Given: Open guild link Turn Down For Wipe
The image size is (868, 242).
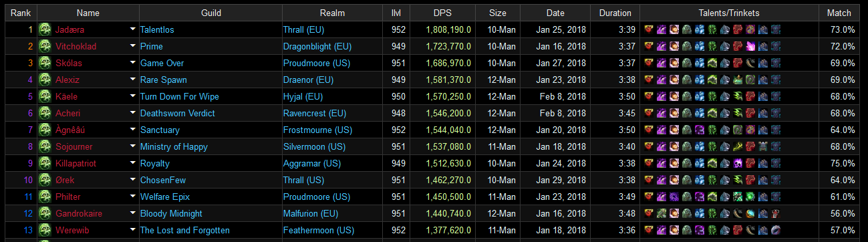Looking at the screenshot, I should (180, 96).
